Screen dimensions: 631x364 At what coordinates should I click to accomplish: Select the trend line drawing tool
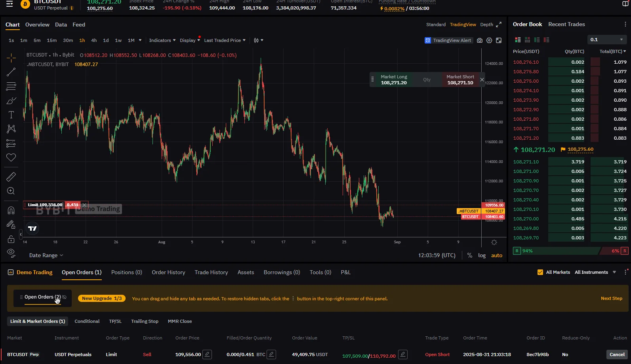point(11,72)
